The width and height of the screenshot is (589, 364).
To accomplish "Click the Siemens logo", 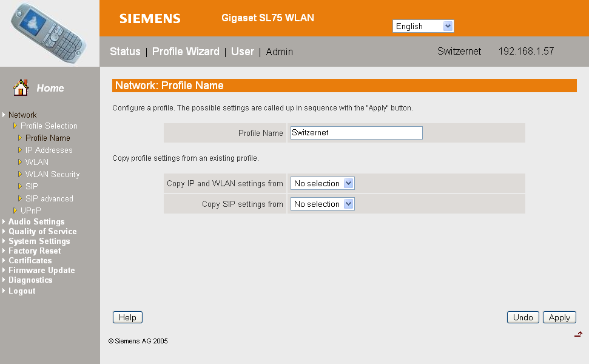I will tap(150, 18).
